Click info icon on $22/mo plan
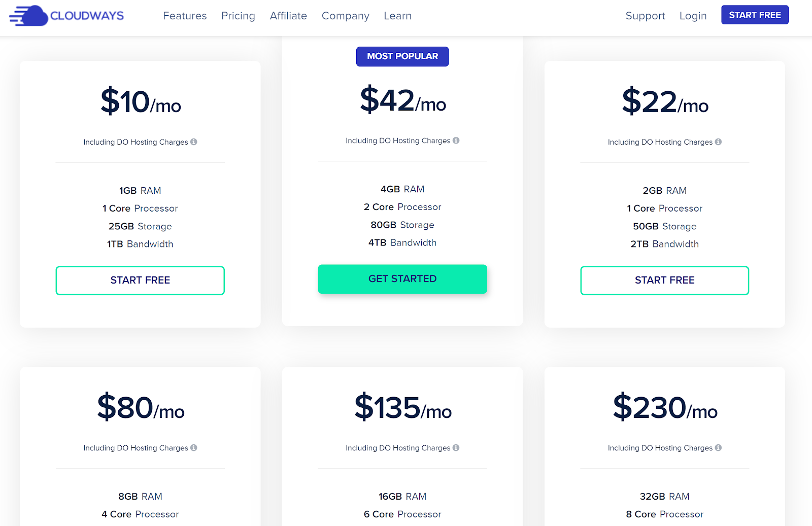 point(718,142)
